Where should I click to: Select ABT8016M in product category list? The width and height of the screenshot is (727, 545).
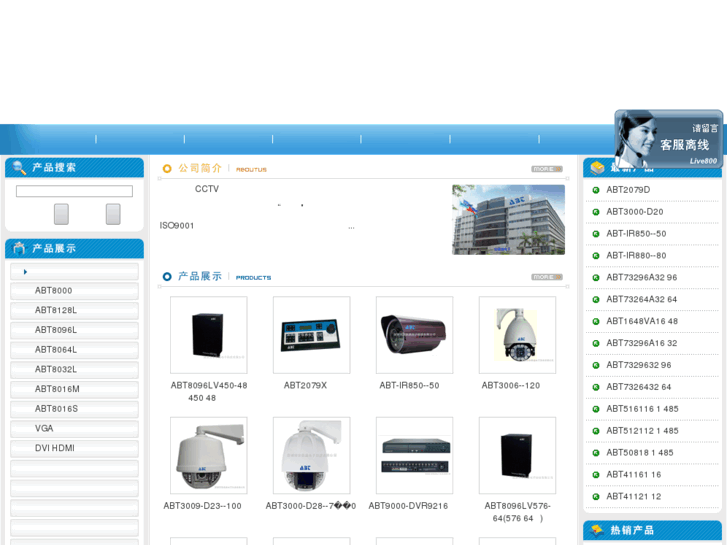click(74, 389)
